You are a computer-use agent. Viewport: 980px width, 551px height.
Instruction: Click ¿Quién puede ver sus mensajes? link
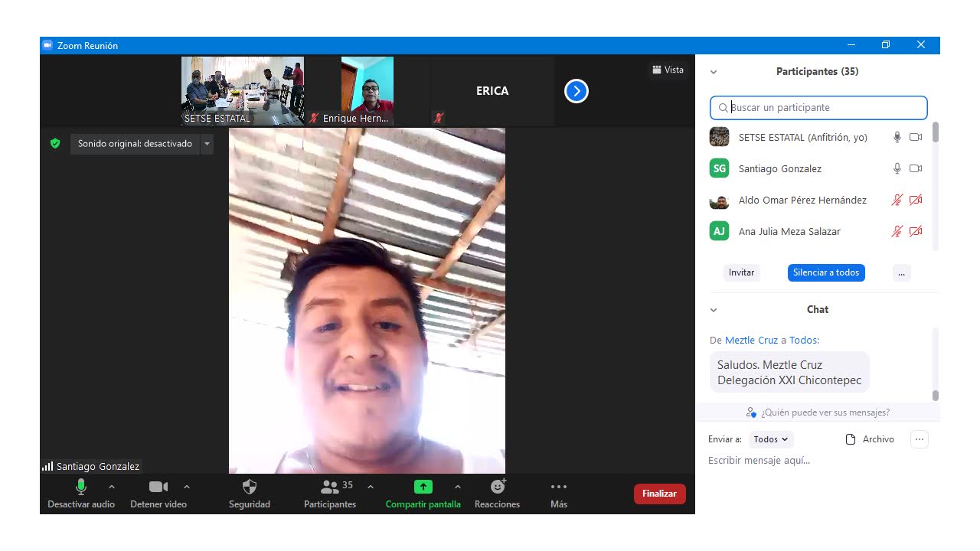[825, 412]
